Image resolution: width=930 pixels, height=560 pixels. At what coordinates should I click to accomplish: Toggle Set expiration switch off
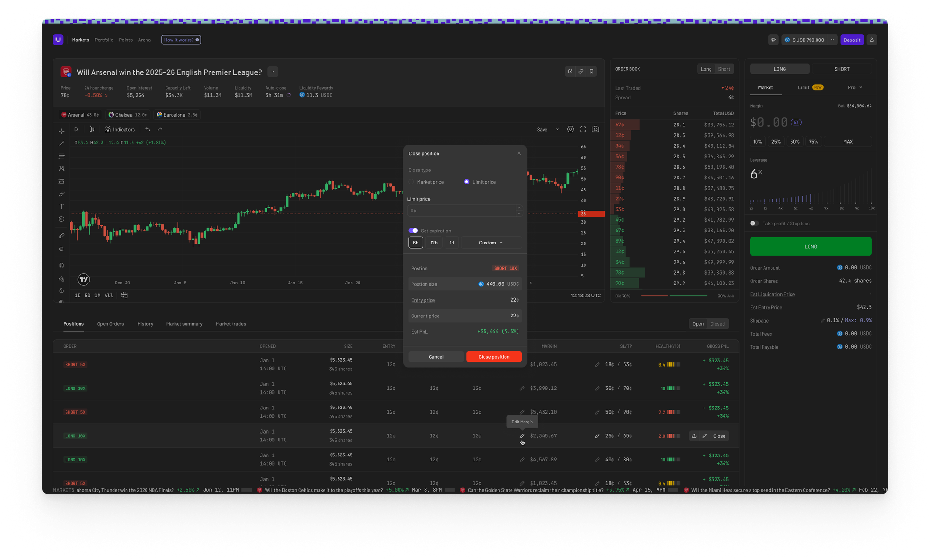tap(413, 231)
